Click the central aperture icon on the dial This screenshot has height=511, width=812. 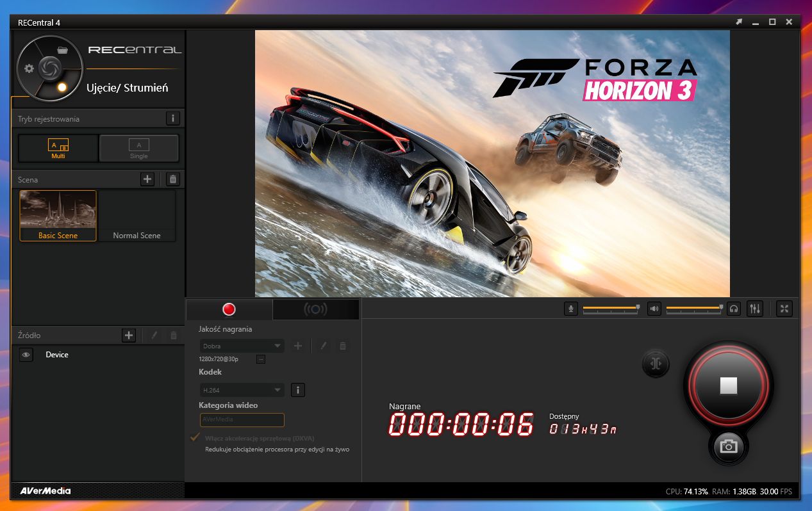coord(49,68)
